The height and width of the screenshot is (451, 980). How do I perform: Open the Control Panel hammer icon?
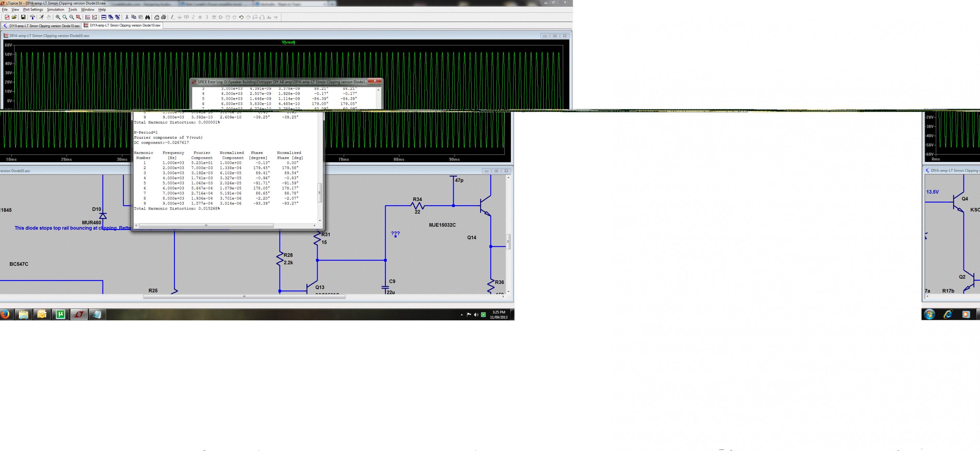click(x=32, y=17)
